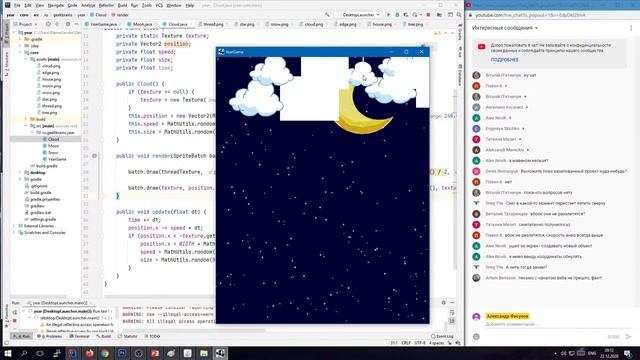Click Run with Coverage icon in toolbar

(x=406, y=15)
